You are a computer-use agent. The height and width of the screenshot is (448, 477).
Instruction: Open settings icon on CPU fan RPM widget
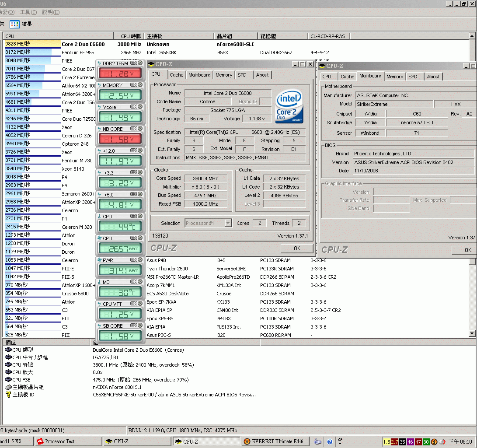[133, 238]
